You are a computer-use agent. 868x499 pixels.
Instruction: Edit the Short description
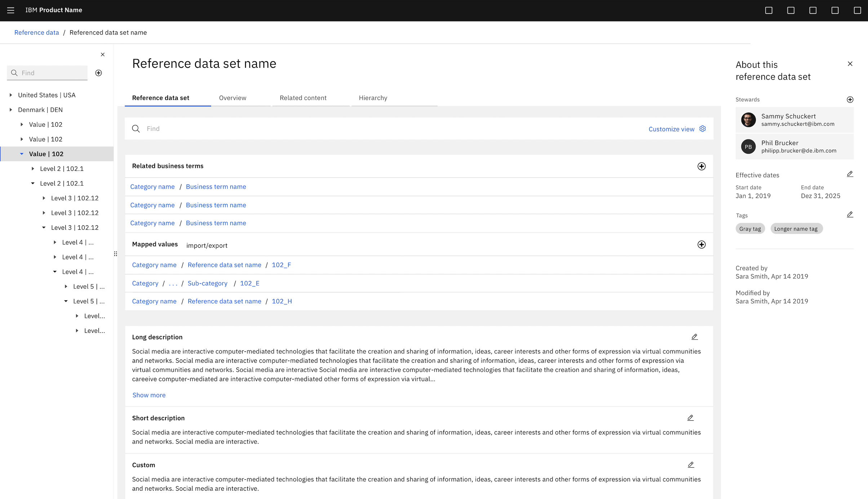tap(690, 418)
